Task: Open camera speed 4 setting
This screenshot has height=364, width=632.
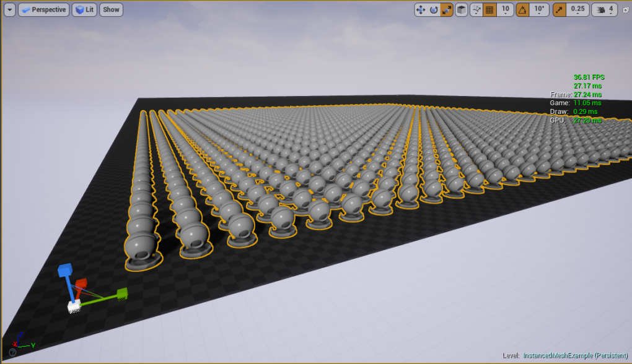Action: (604, 10)
